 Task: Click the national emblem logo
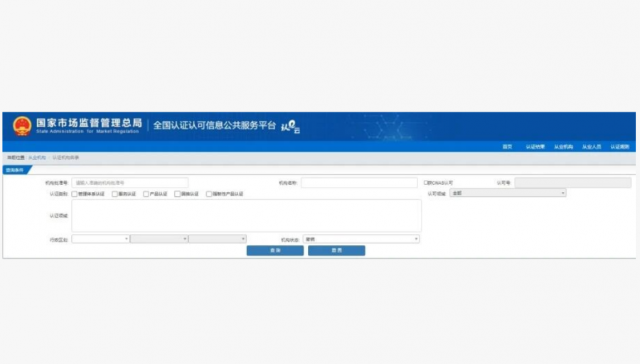click(22, 126)
